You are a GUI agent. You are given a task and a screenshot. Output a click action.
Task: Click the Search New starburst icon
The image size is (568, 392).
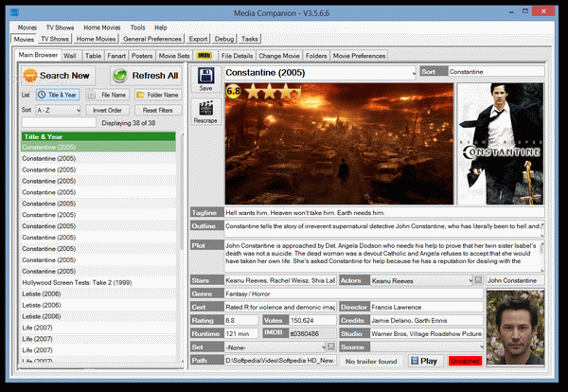click(30, 76)
